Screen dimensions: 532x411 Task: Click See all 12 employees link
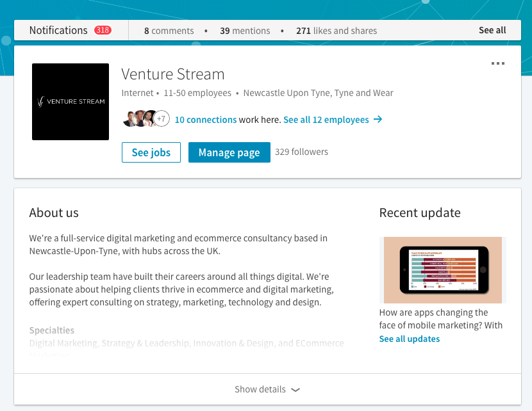pyautogui.click(x=326, y=120)
